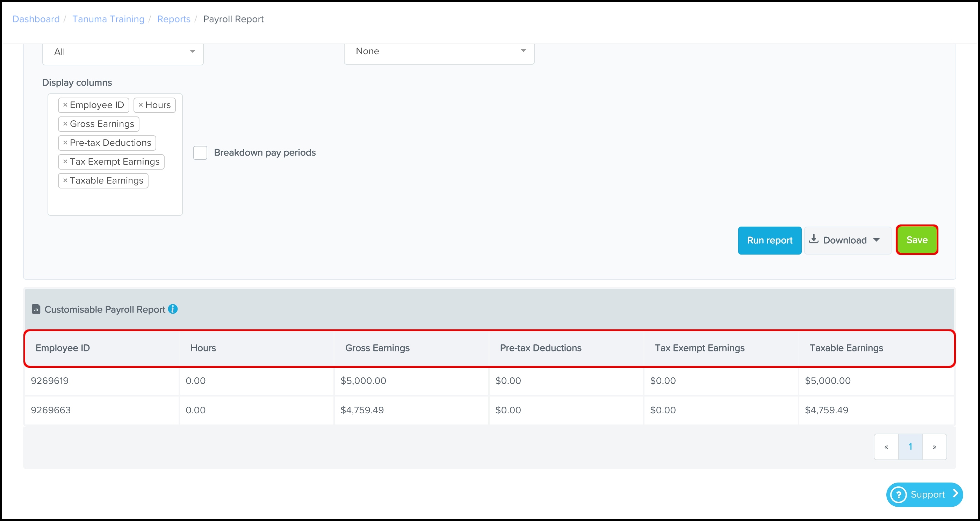Open the Support help widget
980x521 pixels.
pyautogui.click(x=924, y=494)
